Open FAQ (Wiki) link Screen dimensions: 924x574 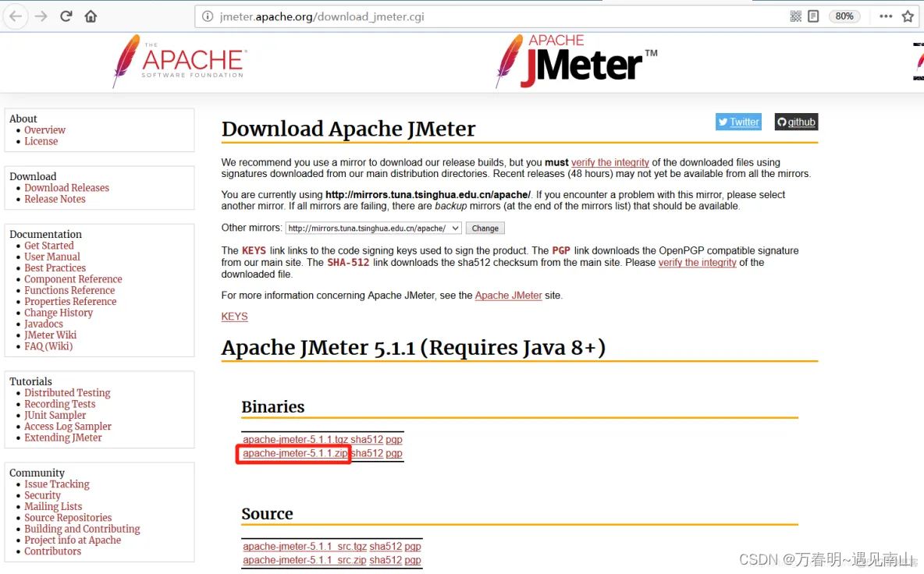click(x=48, y=346)
